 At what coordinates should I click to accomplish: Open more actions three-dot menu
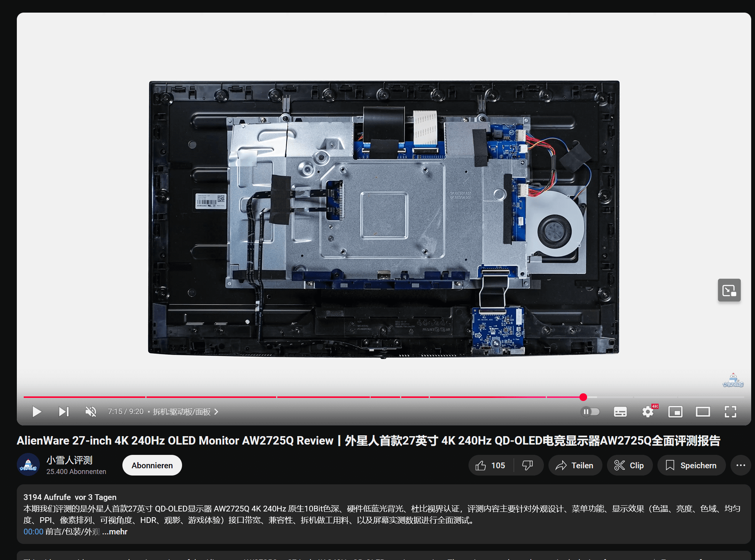point(741,465)
